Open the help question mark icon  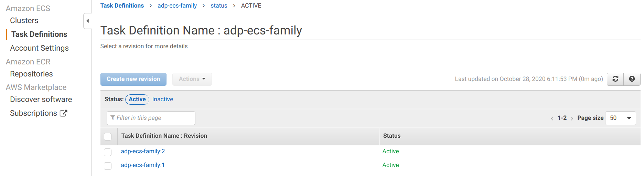(x=632, y=79)
